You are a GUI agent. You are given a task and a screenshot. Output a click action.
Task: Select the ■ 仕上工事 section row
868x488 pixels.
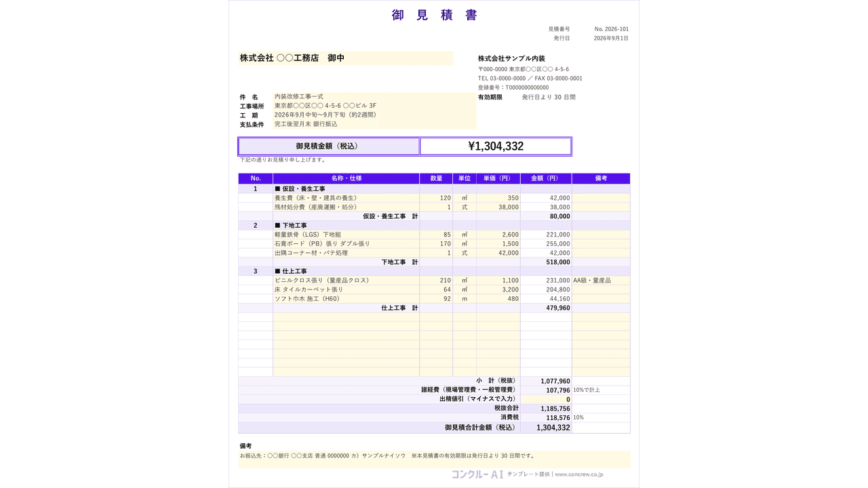pyautogui.click(x=434, y=271)
